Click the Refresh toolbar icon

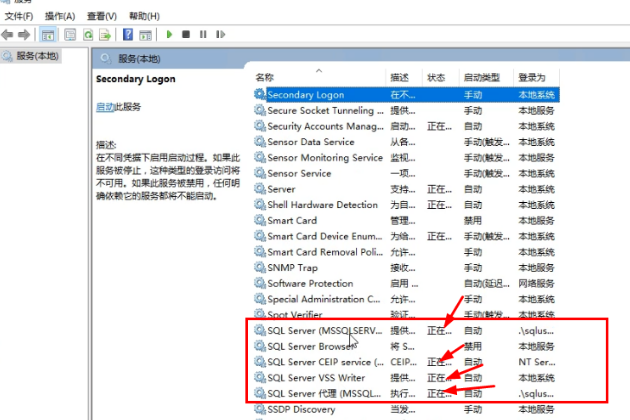[x=88, y=34]
